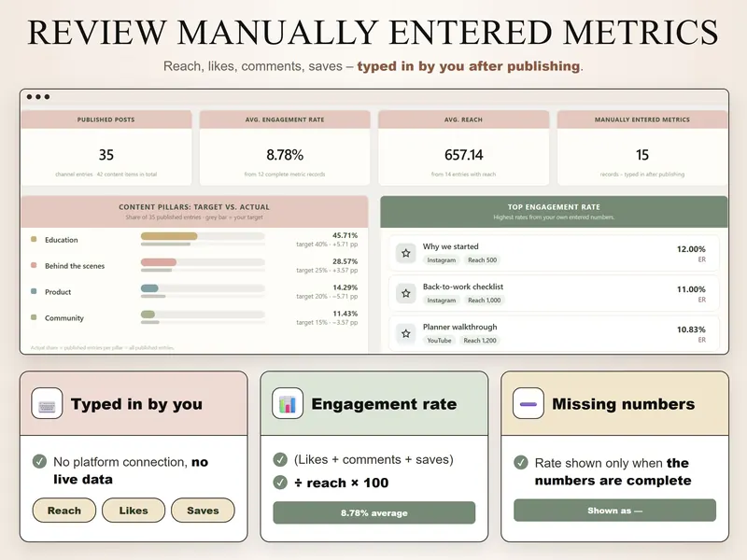Click the star icon beside Back-to-work checklist
The height and width of the screenshot is (560, 747).
406,293
